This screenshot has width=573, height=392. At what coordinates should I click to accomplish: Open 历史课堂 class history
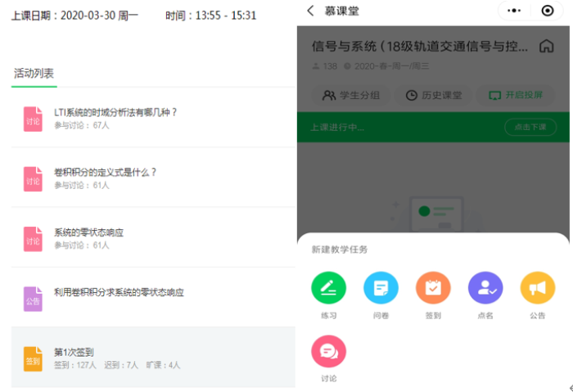click(x=433, y=96)
